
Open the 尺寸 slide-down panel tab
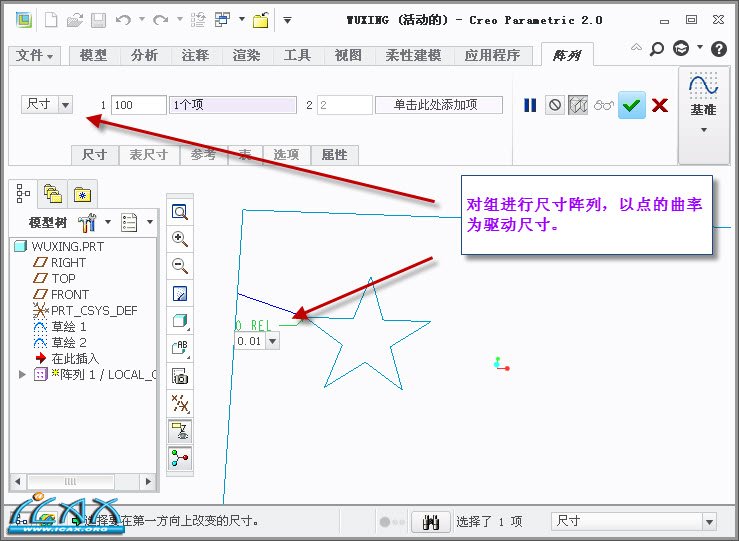(94, 155)
